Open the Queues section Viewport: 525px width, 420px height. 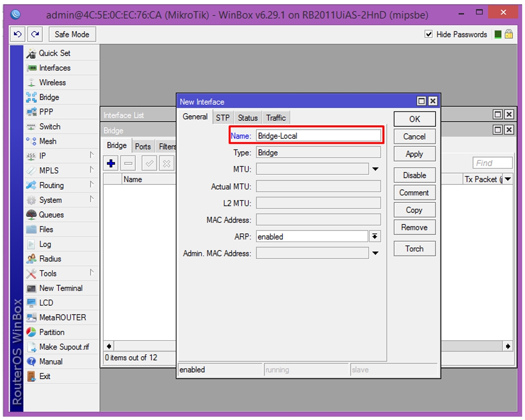click(62, 215)
